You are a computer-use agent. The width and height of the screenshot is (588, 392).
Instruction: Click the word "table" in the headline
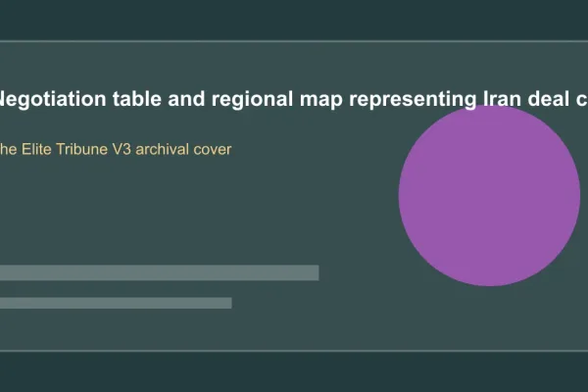(x=137, y=99)
